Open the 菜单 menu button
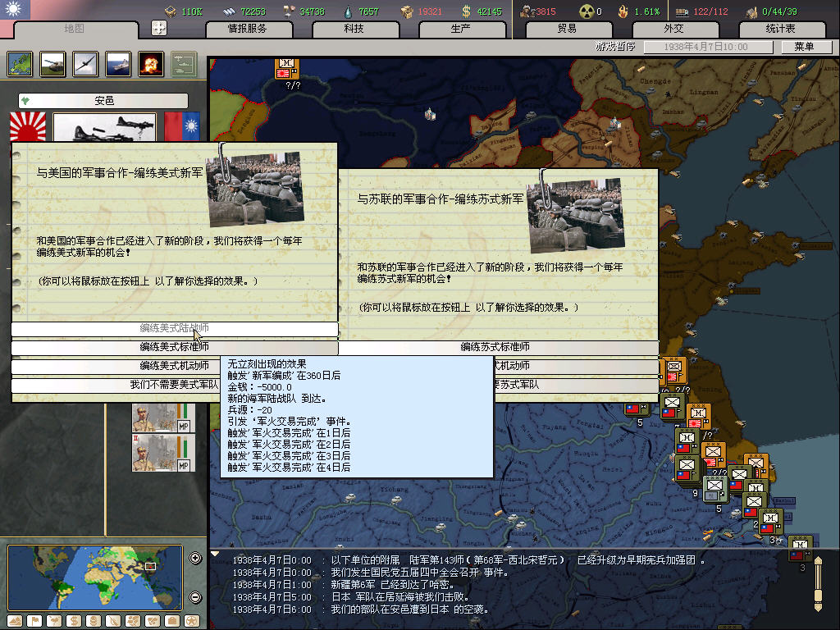The image size is (840, 630). [805, 47]
